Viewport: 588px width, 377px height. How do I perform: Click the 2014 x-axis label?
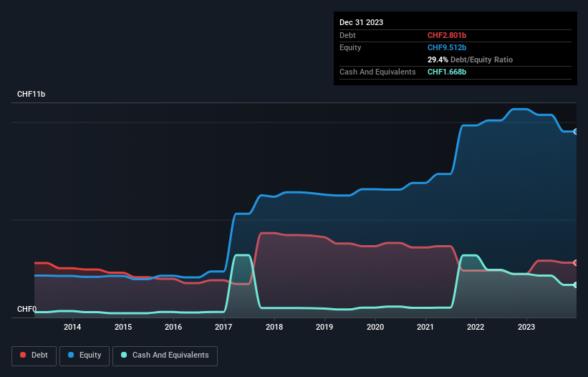[x=72, y=327]
